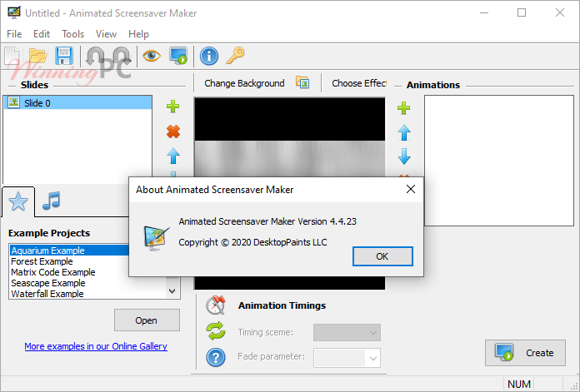Click the monitor Create icon in toolbar
580x392 pixels.
point(178,56)
